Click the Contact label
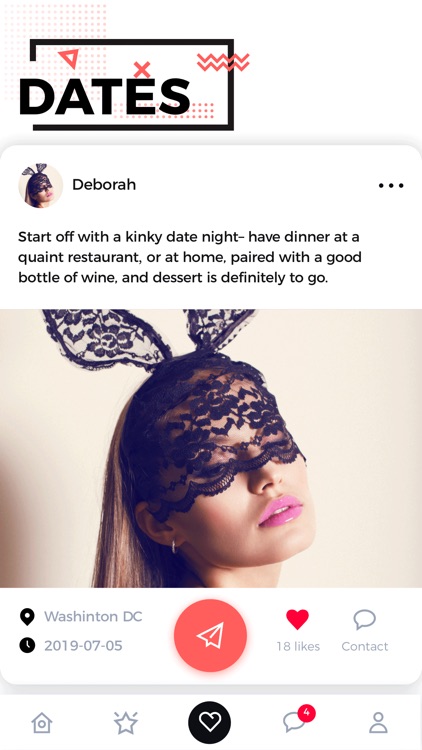The width and height of the screenshot is (422, 750). pos(365,646)
